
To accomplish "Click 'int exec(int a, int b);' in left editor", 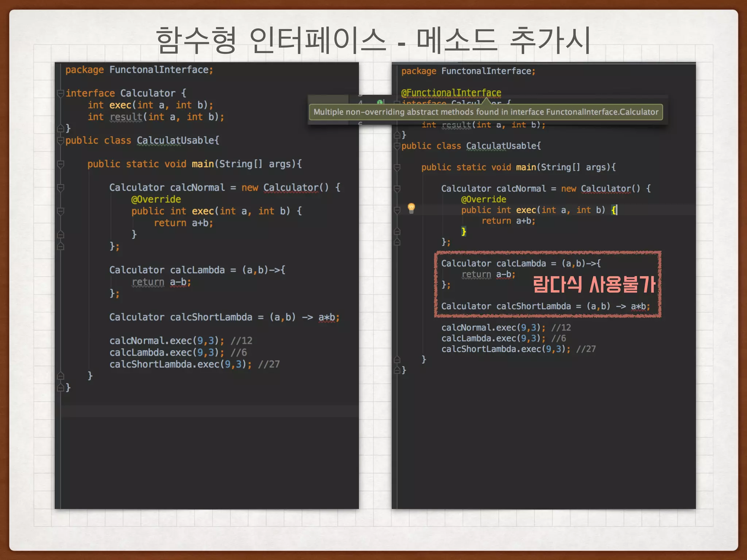I will (150, 105).
